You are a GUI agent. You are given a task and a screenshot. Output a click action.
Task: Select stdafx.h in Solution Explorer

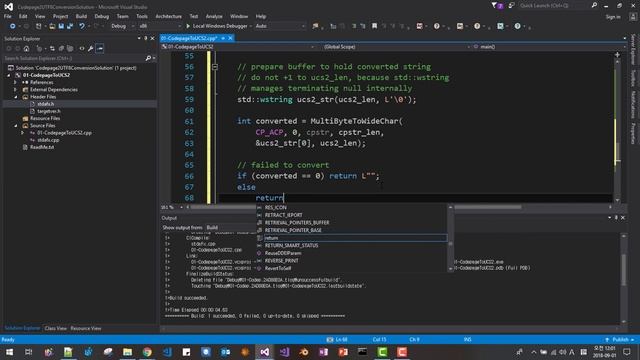pos(45,104)
